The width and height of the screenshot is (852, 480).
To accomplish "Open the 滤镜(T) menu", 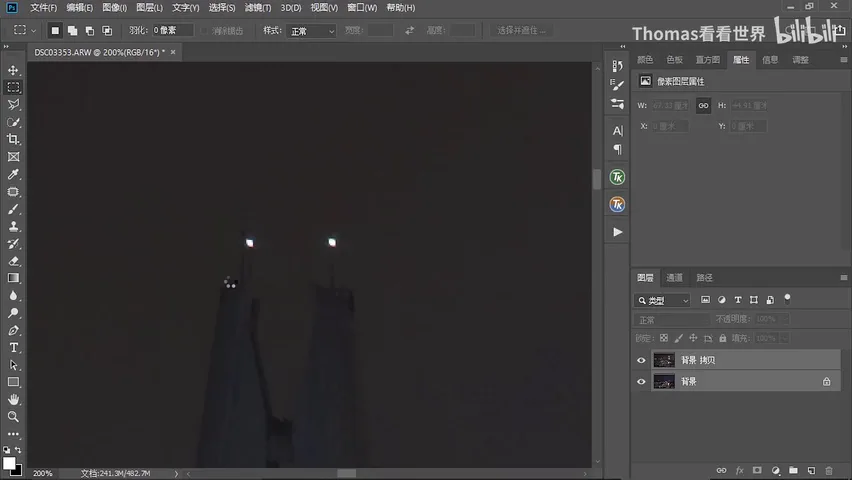I will point(258,8).
